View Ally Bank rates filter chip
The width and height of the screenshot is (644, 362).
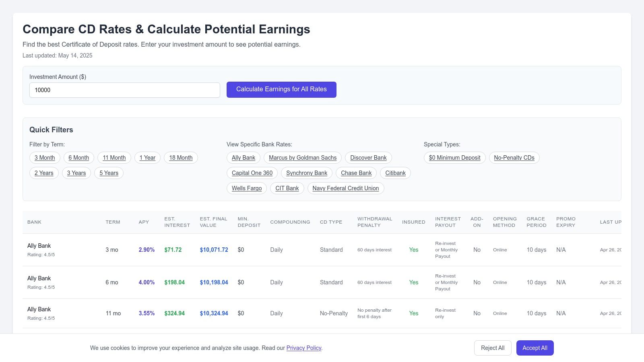point(244,158)
